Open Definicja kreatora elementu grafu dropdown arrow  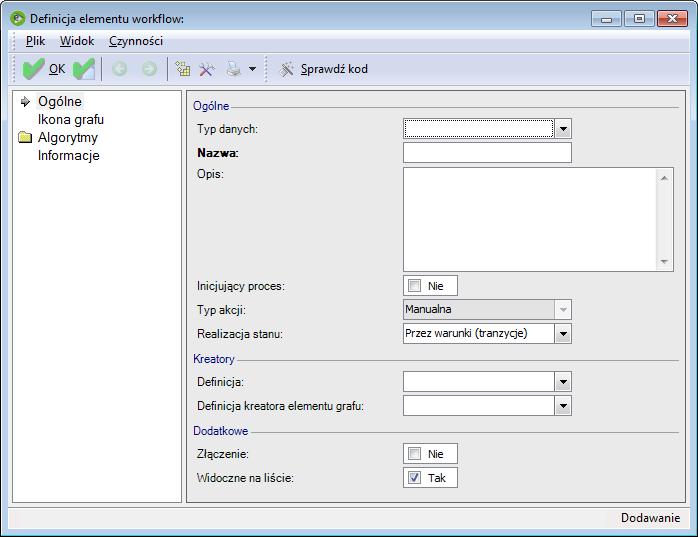pyautogui.click(x=563, y=406)
